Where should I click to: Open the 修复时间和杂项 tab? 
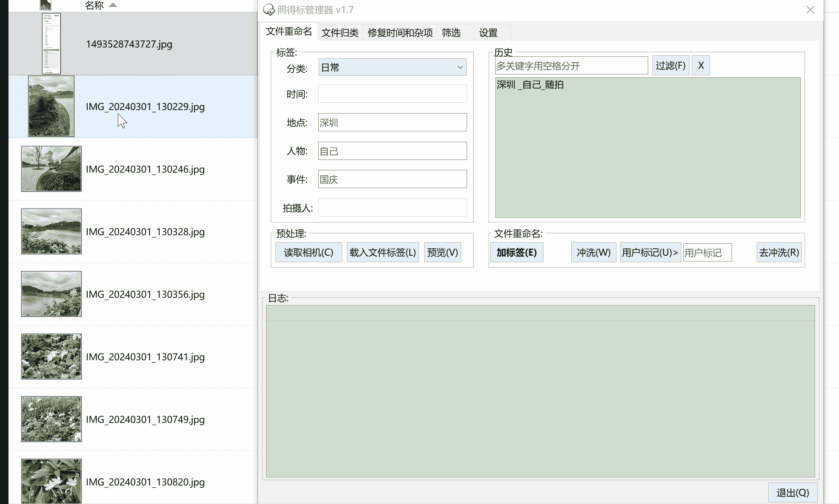[x=400, y=33]
